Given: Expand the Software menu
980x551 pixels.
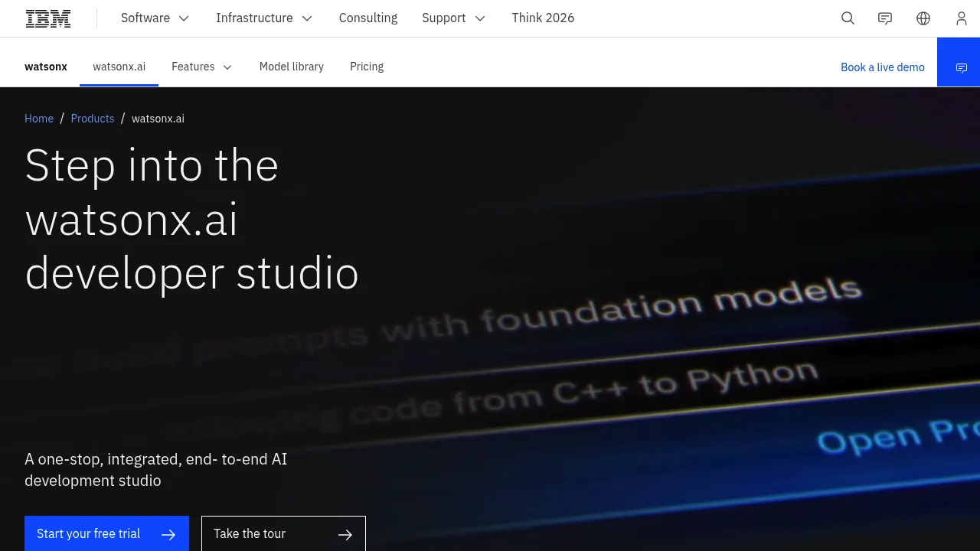Looking at the screenshot, I should [x=155, y=18].
